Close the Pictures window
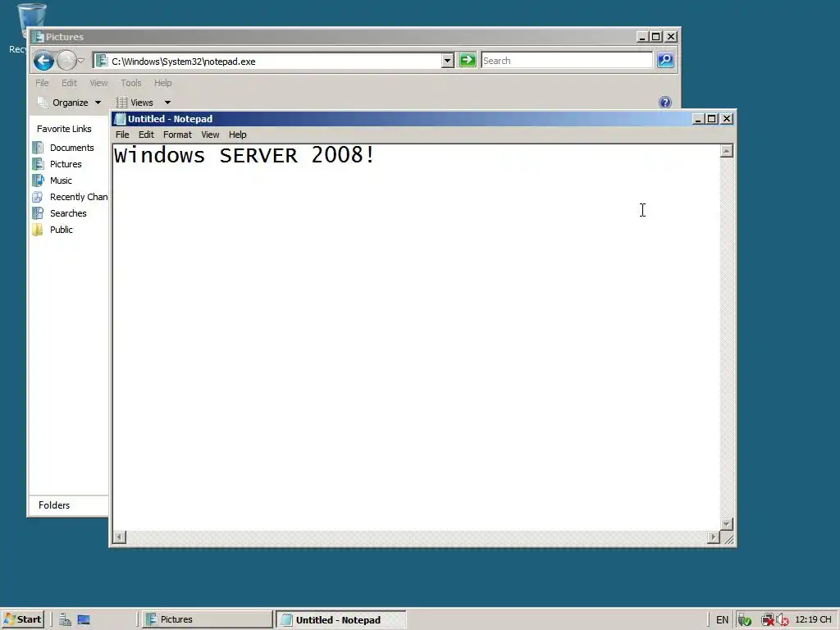840x630 pixels. (671, 37)
